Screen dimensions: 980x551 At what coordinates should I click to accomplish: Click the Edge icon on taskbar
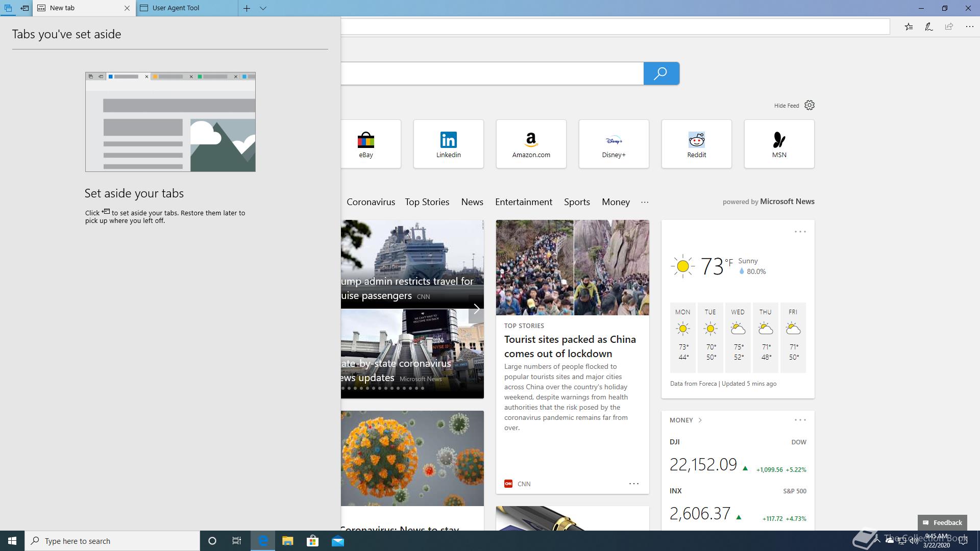(x=263, y=541)
